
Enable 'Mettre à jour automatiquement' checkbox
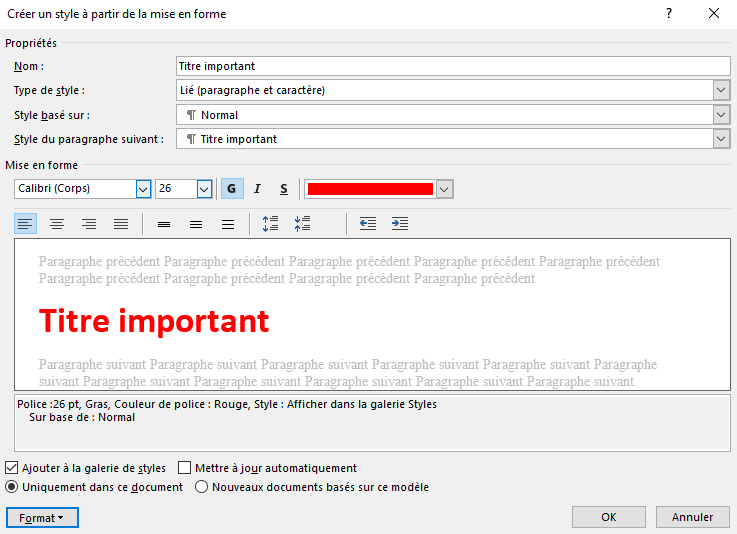point(184,468)
